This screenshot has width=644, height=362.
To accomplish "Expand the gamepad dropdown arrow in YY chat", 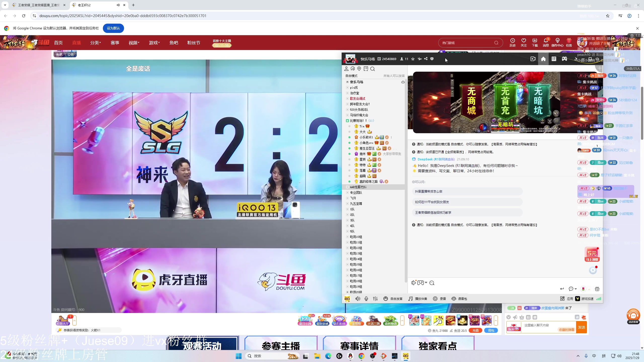I will click(426, 283).
